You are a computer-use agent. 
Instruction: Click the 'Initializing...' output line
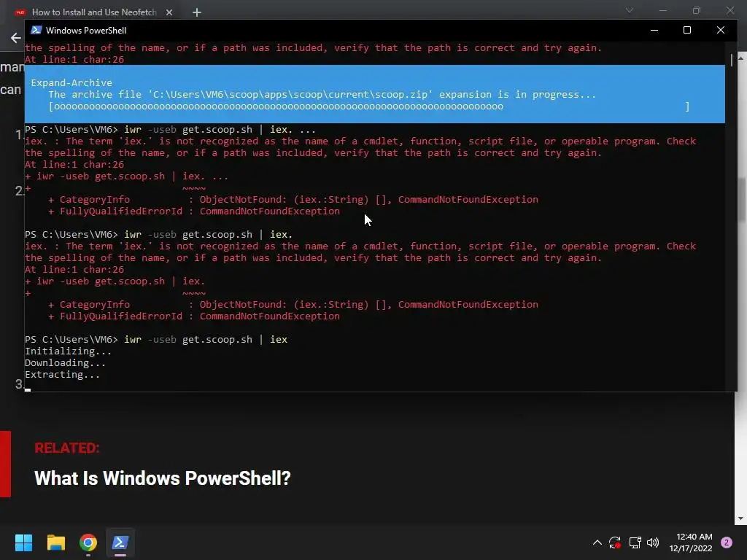[x=68, y=351]
